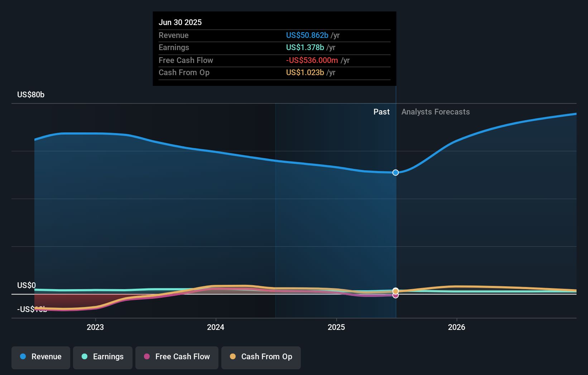Select the 2026 x-axis label

pos(457,327)
